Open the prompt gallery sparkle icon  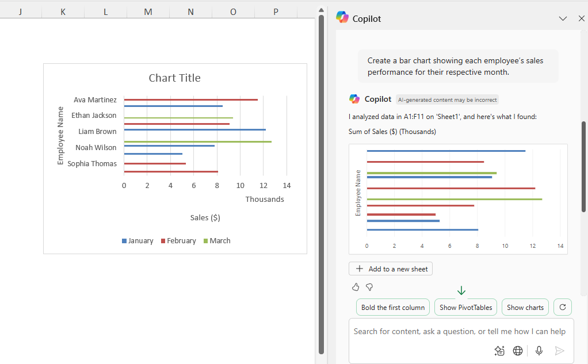[499, 350]
